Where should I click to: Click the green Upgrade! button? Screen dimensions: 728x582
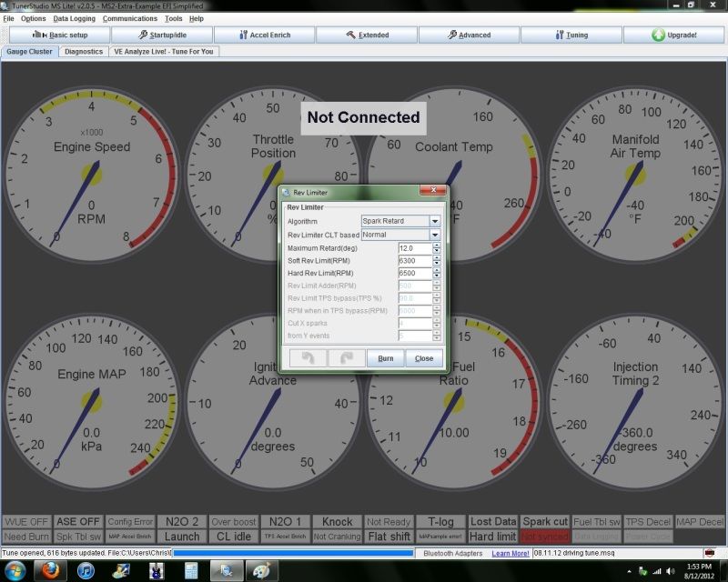(673, 35)
